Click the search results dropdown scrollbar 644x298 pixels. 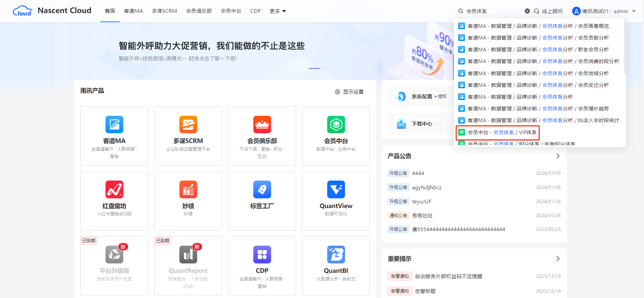pos(625,46)
